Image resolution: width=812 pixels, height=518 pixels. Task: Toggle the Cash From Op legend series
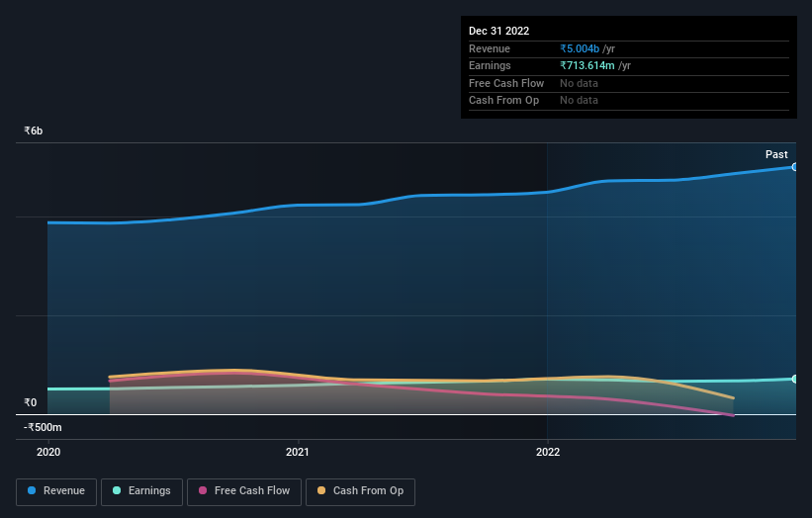[x=360, y=491]
